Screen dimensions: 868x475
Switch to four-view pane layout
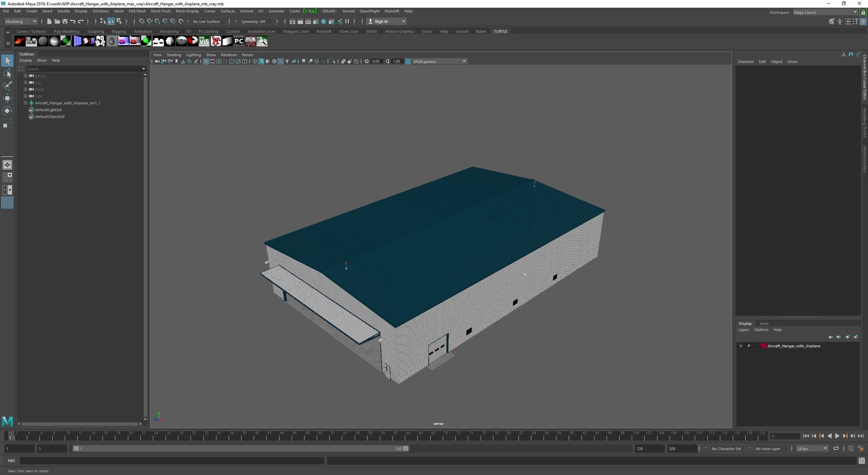[7, 177]
